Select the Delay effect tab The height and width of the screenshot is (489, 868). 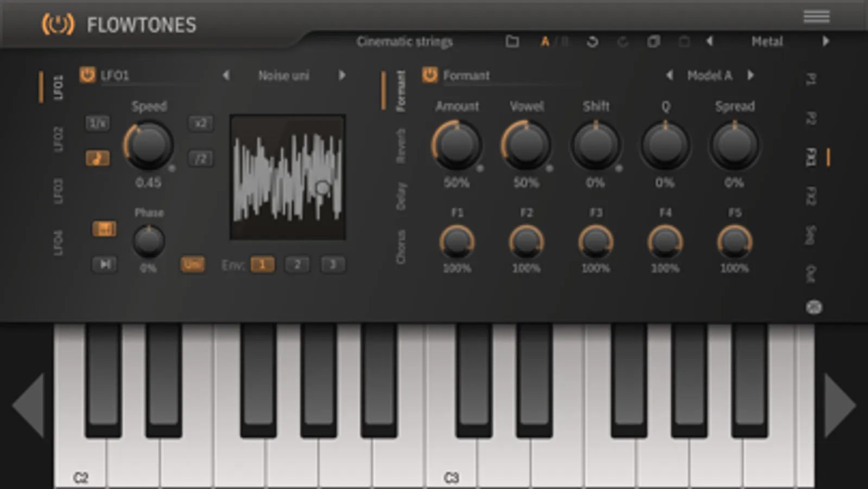click(401, 196)
